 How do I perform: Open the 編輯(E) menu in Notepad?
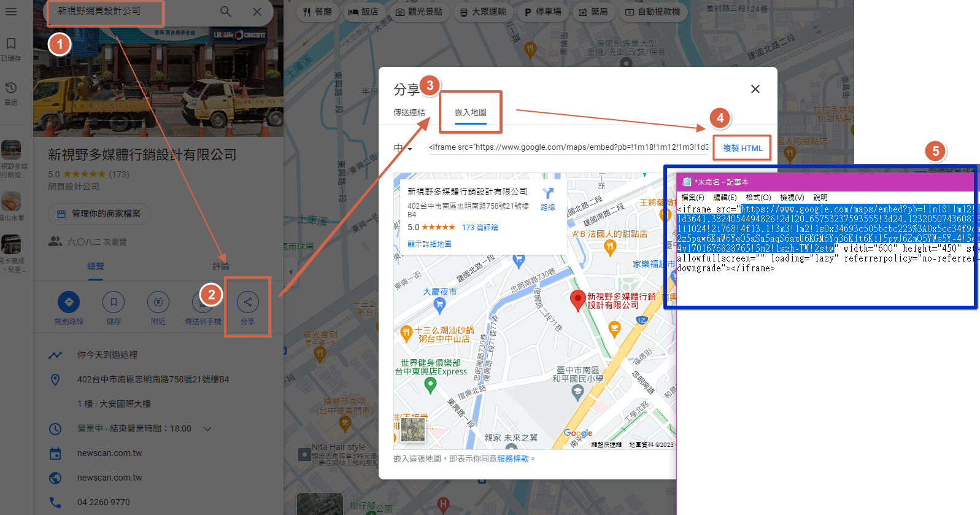[725, 197]
